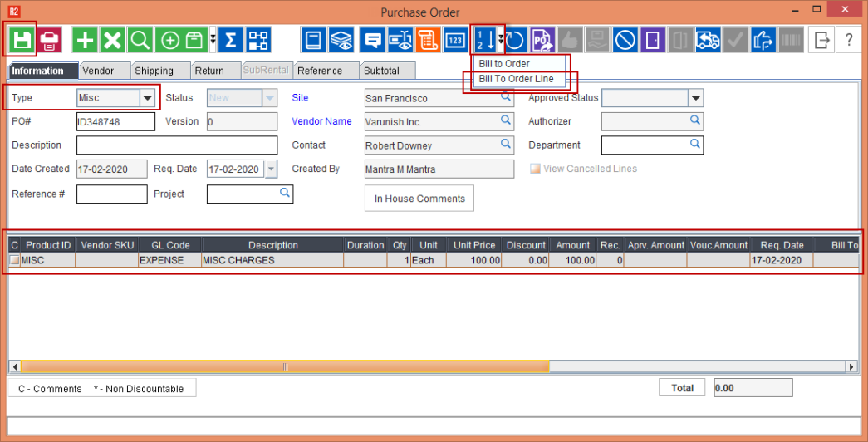The image size is (868, 442).
Task: Click the green Save icon
Action: [x=19, y=39]
